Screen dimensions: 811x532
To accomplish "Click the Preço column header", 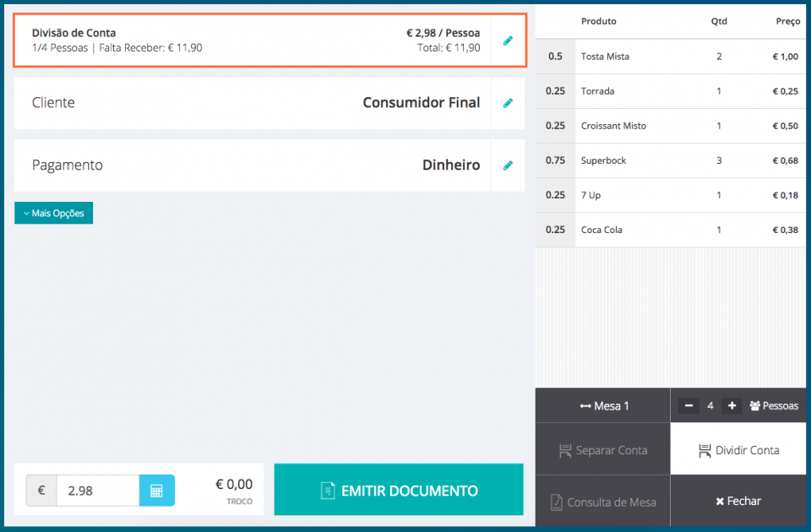I will pos(787,21).
